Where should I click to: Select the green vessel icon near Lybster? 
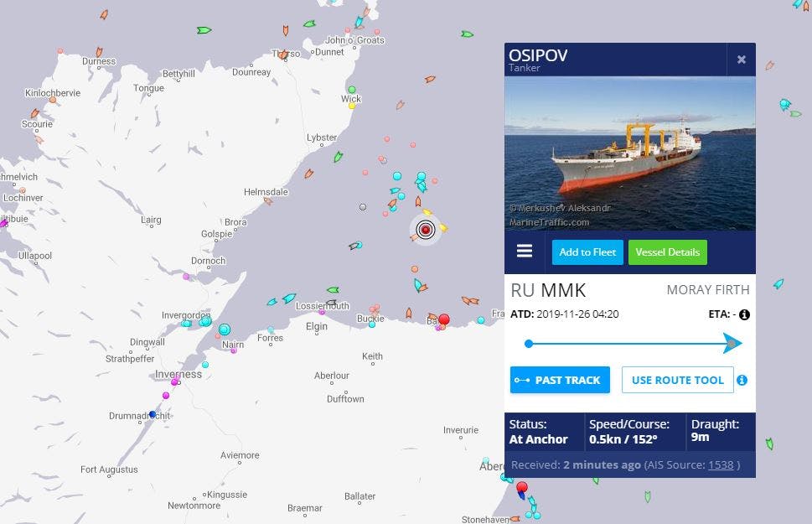(x=339, y=156)
